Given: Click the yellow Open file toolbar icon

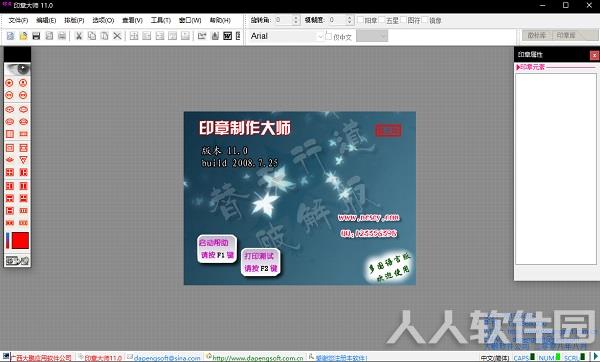Looking at the screenshot, I should pyautogui.click(x=23, y=36).
